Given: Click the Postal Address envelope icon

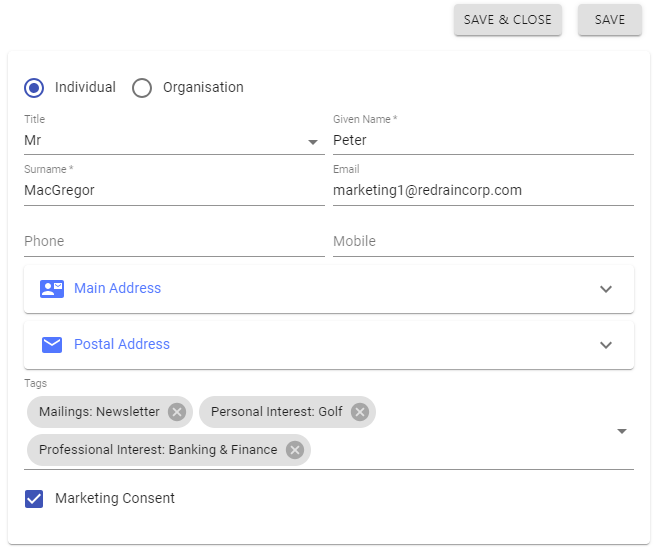Looking at the screenshot, I should pyautogui.click(x=52, y=345).
